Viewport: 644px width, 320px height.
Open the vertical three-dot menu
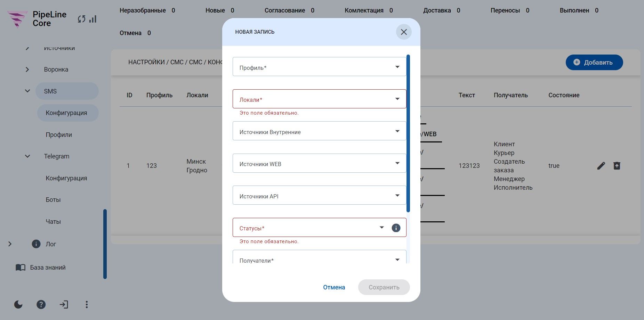87,305
